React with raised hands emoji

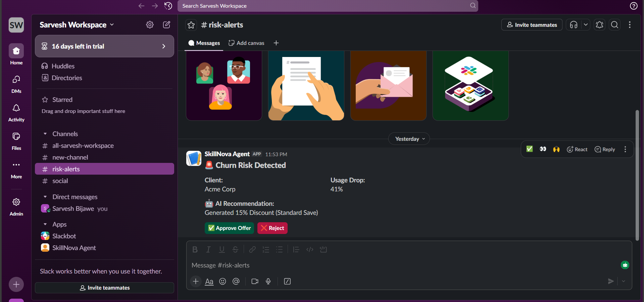(x=556, y=149)
